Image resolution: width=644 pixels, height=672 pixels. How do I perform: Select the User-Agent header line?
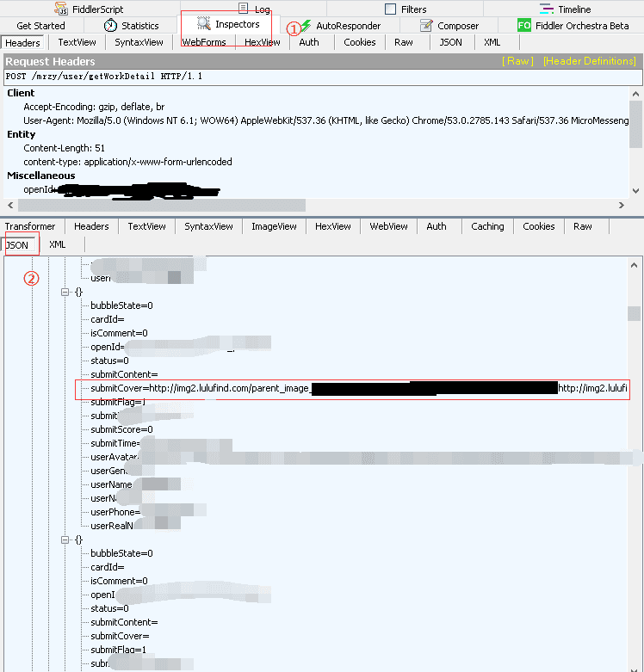[x=327, y=120]
